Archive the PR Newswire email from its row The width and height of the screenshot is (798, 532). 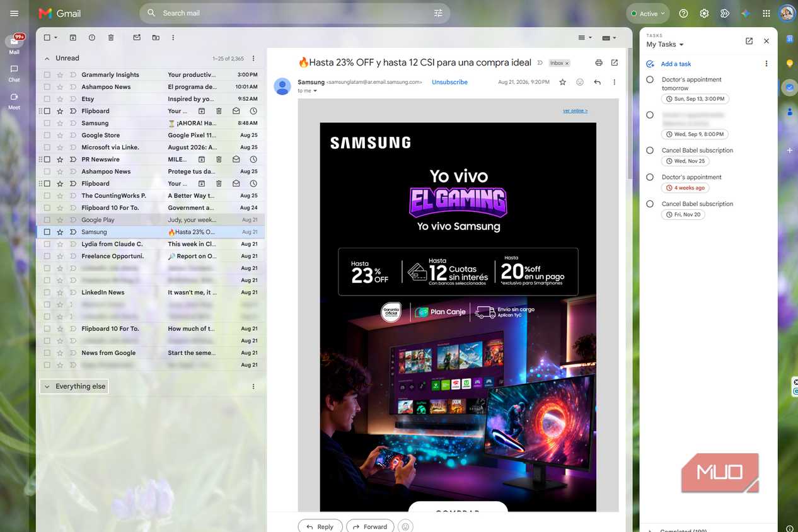(x=202, y=159)
